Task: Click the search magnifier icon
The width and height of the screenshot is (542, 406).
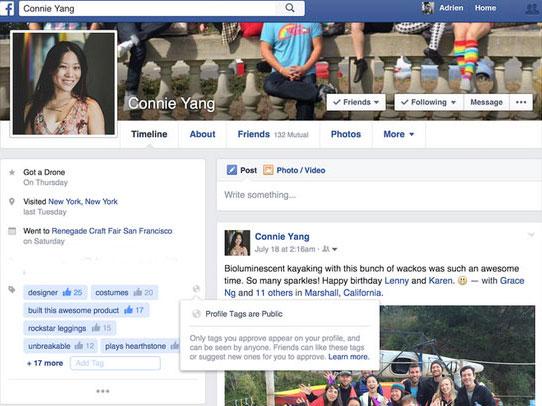Action: pos(290,8)
